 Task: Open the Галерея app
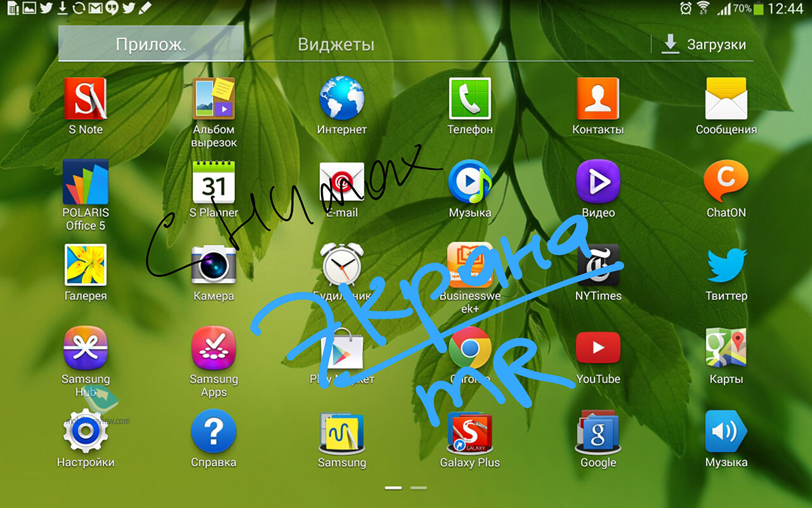click(86, 265)
